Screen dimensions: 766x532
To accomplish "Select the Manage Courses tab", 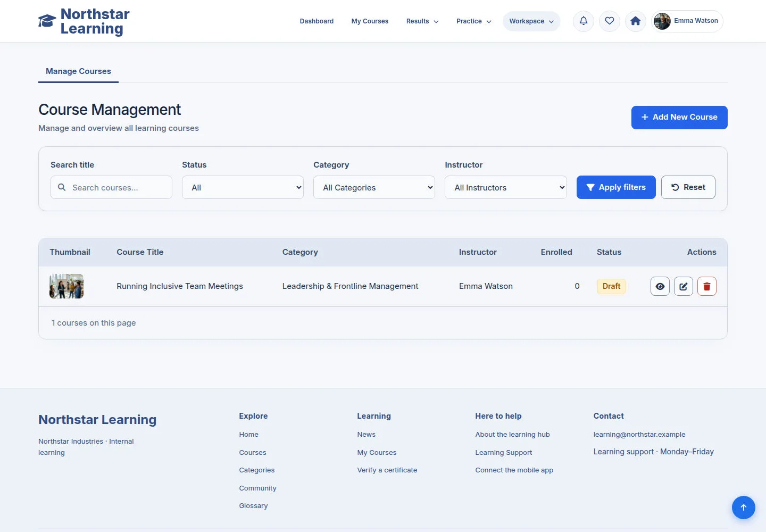I will tap(78, 71).
